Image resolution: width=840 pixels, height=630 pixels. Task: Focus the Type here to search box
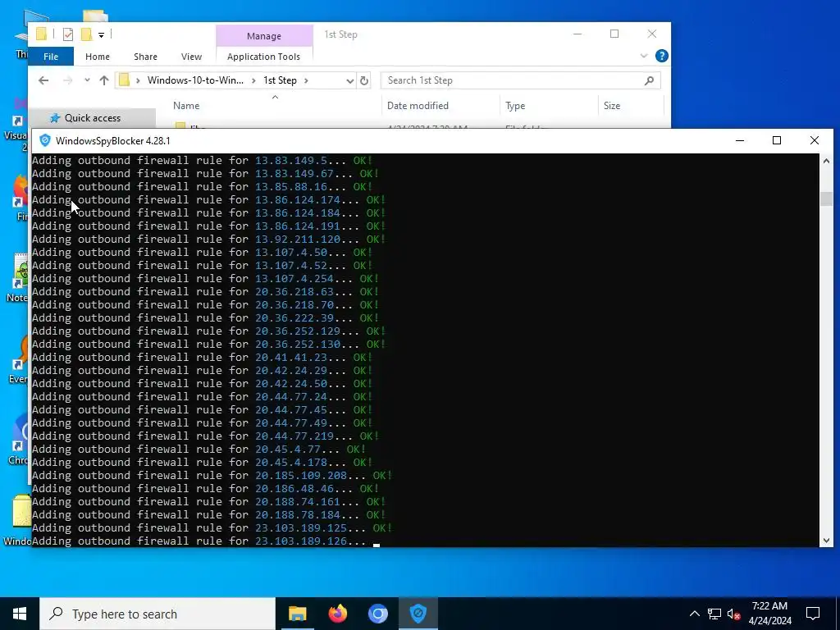pos(157,614)
